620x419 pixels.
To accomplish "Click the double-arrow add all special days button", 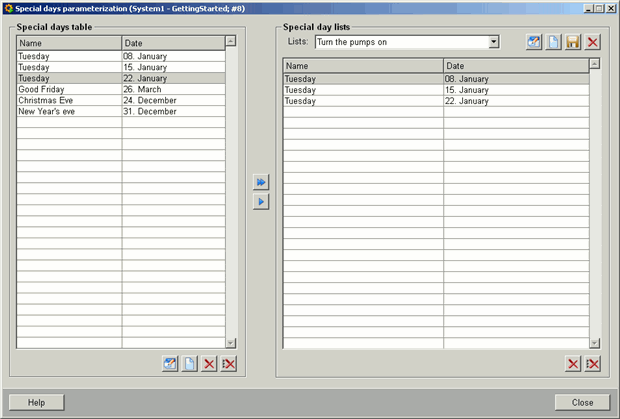I will (x=261, y=183).
